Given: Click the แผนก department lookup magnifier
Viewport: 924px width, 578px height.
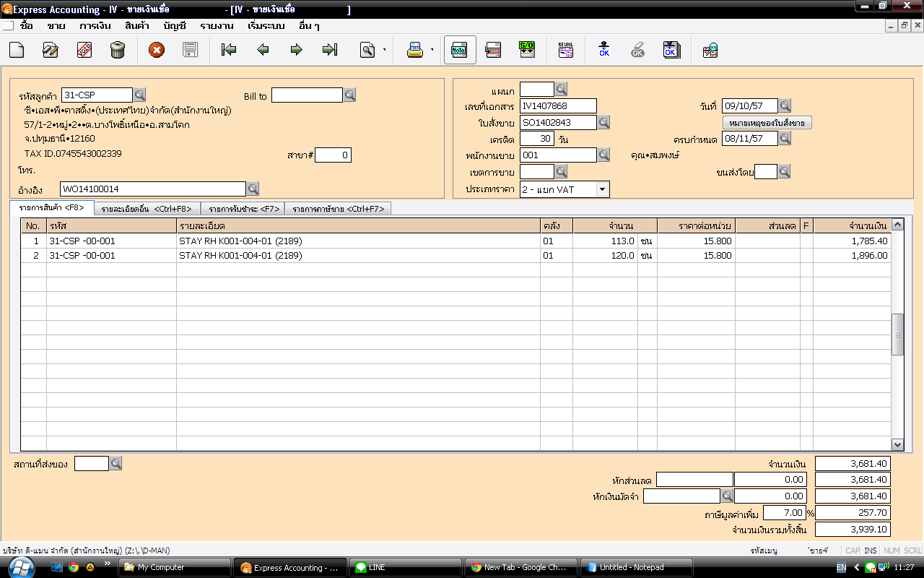Looking at the screenshot, I should [x=561, y=89].
